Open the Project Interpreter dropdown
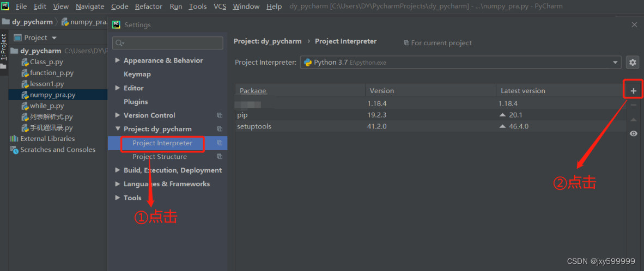This screenshot has width=644, height=271. (615, 63)
